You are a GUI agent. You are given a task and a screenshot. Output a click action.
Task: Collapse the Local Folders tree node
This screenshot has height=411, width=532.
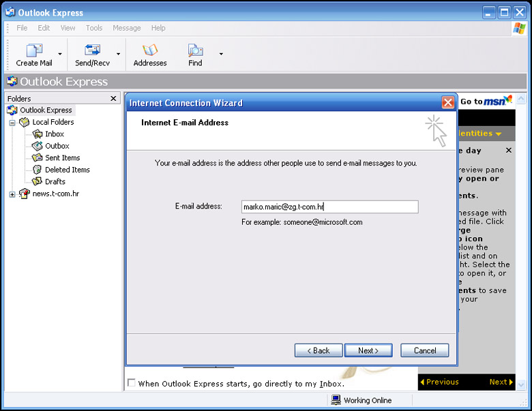12,123
